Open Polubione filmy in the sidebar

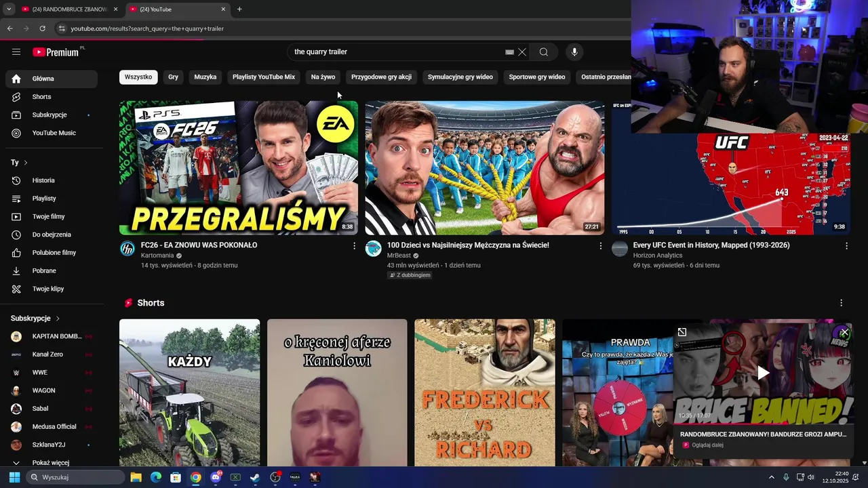52,253
